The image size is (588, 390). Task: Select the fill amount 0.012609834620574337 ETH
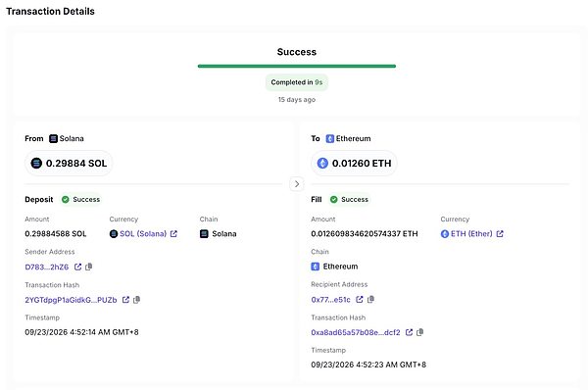tap(365, 234)
